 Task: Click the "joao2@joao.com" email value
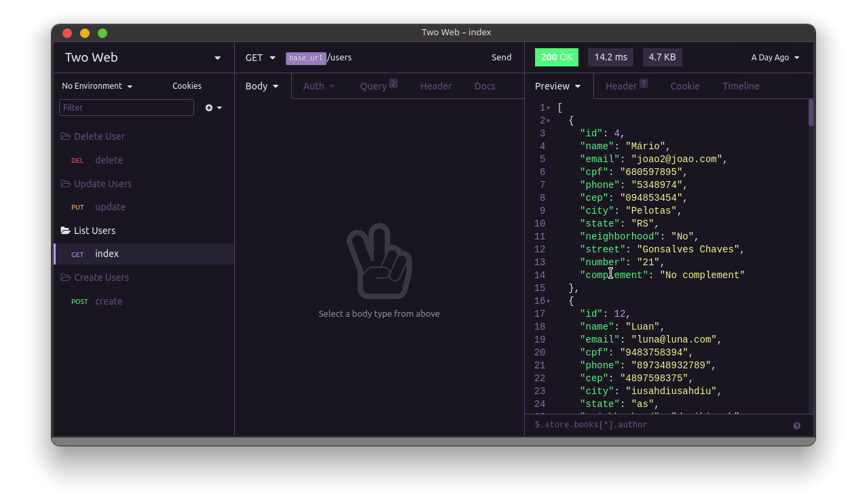[677, 159]
